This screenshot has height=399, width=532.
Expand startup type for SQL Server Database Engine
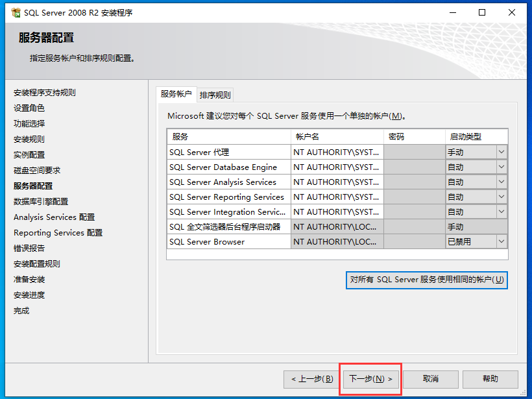[x=502, y=167]
